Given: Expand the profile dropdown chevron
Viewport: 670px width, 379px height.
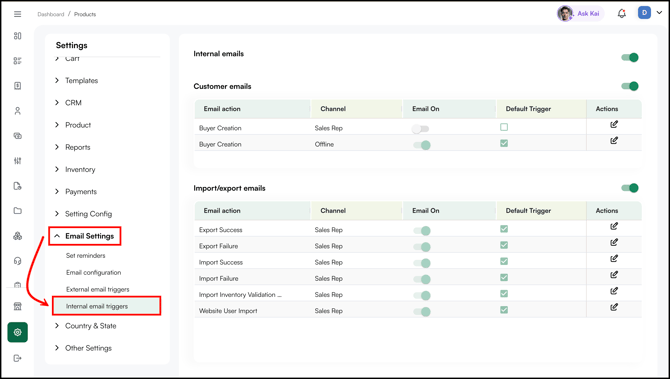Looking at the screenshot, I should click(659, 13).
